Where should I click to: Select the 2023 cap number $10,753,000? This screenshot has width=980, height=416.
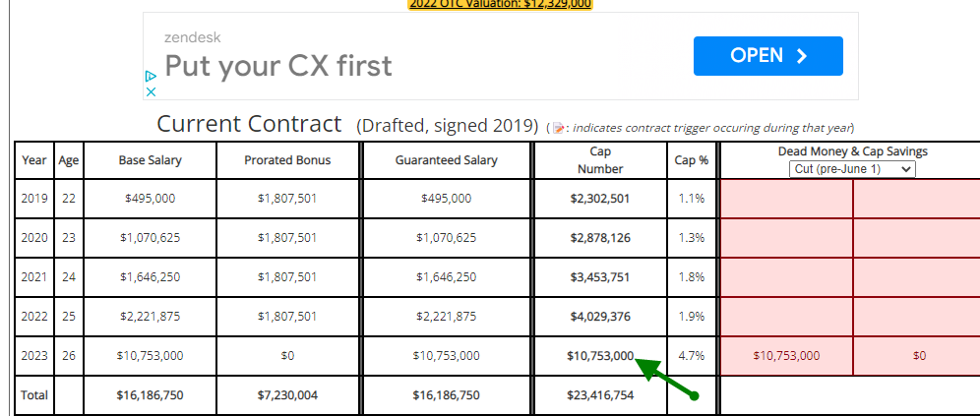[600, 355]
